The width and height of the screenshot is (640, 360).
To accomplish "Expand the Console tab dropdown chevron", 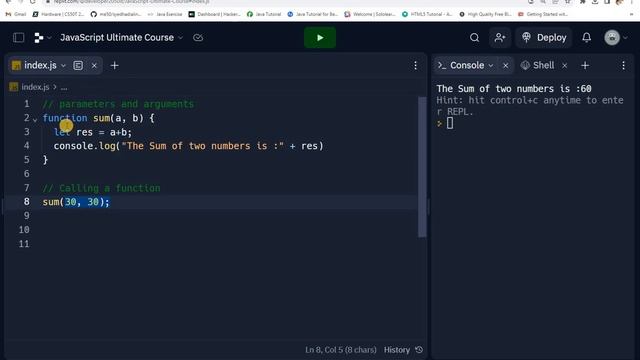I will pyautogui.click(x=491, y=66).
